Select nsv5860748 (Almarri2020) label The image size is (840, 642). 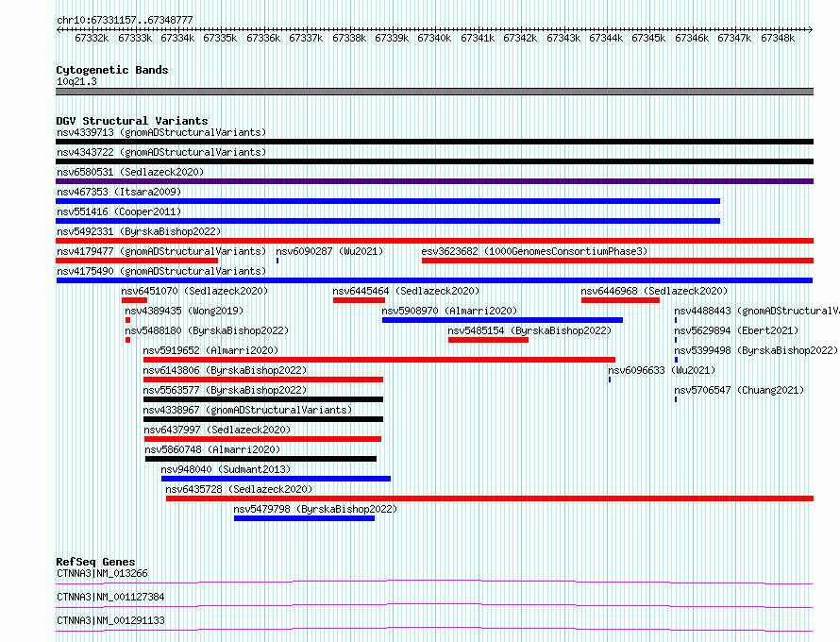212,449
